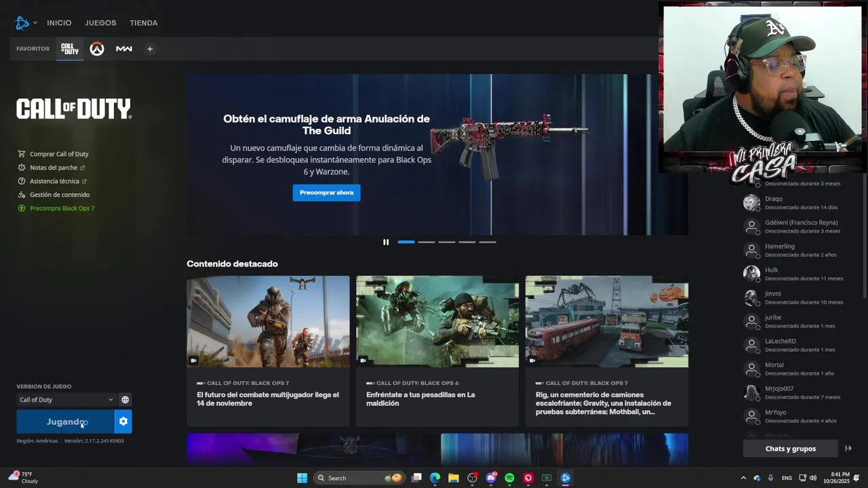
Task: Select the Modern Warfare favorite icon
Action: [124, 49]
